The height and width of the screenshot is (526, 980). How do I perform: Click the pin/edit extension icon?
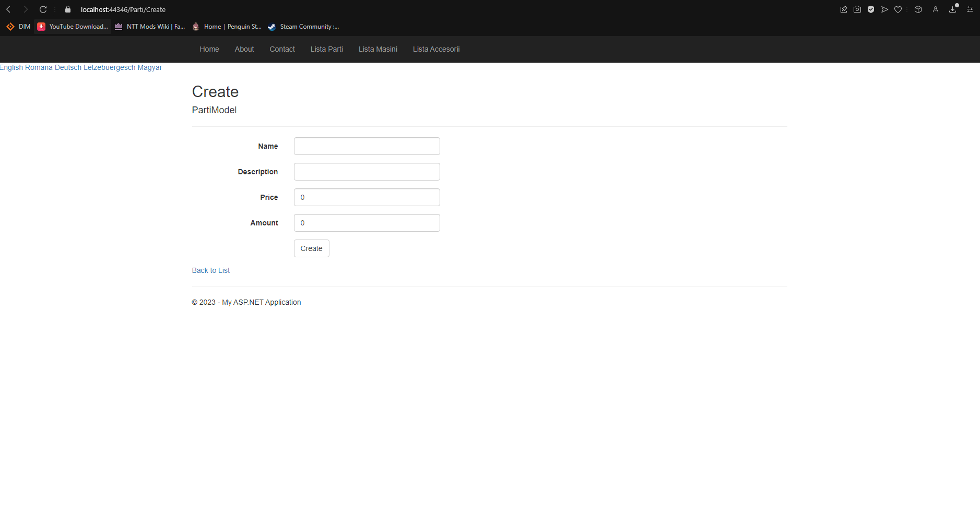pyautogui.click(x=844, y=9)
